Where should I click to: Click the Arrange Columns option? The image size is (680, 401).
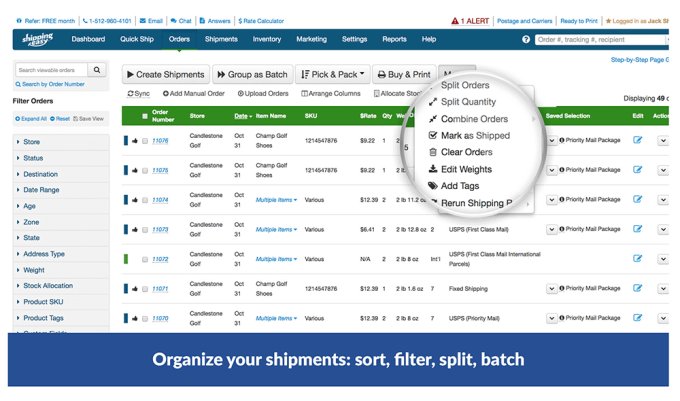click(x=331, y=93)
